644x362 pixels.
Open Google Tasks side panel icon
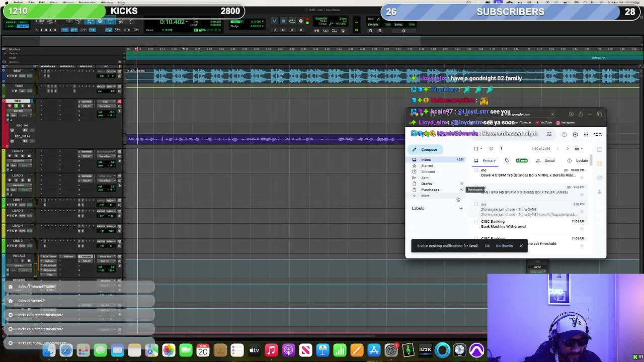599,177
